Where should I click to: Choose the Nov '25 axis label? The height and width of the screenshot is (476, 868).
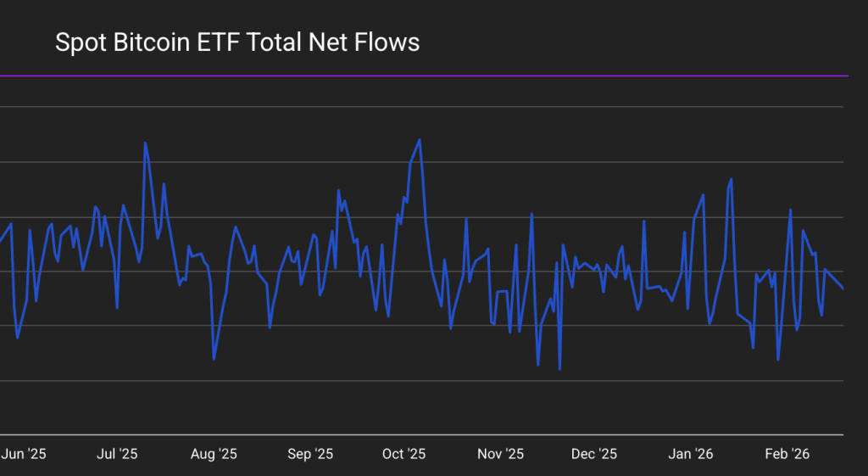click(500, 454)
